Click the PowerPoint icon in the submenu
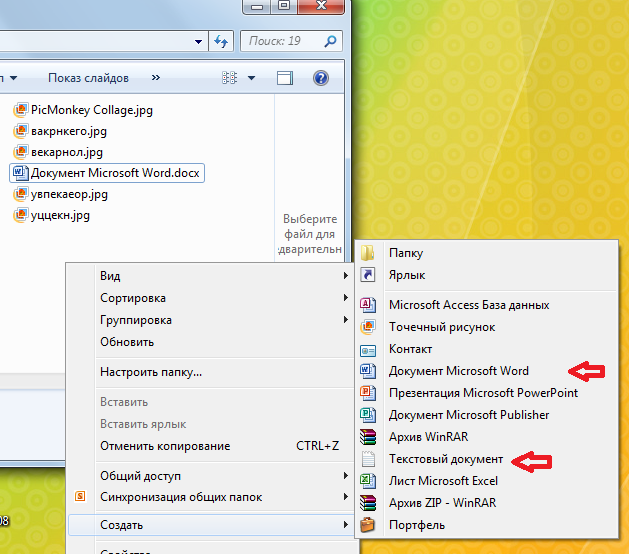Image resolution: width=629 pixels, height=554 pixels. point(368,393)
